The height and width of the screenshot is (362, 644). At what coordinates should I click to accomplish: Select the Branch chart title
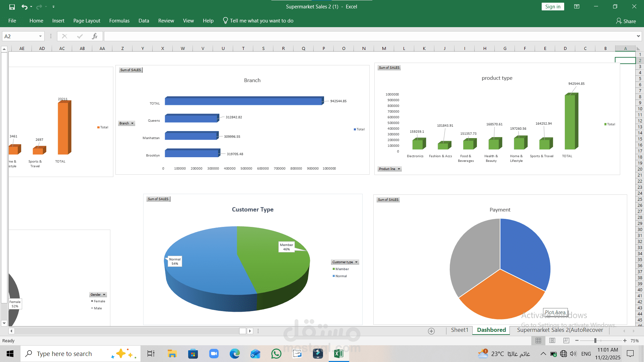tap(252, 80)
